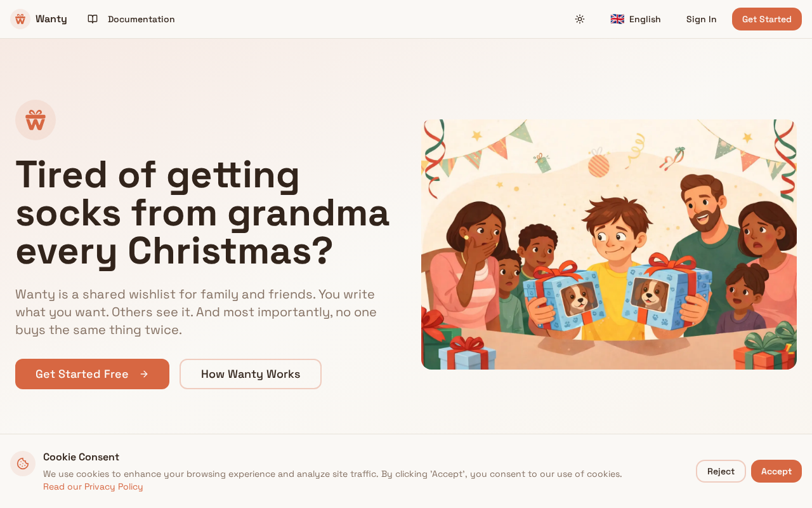This screenshot has height=508, width=812.
Task: Open the Read our Privacy Policy link
Action: (93, 486)
